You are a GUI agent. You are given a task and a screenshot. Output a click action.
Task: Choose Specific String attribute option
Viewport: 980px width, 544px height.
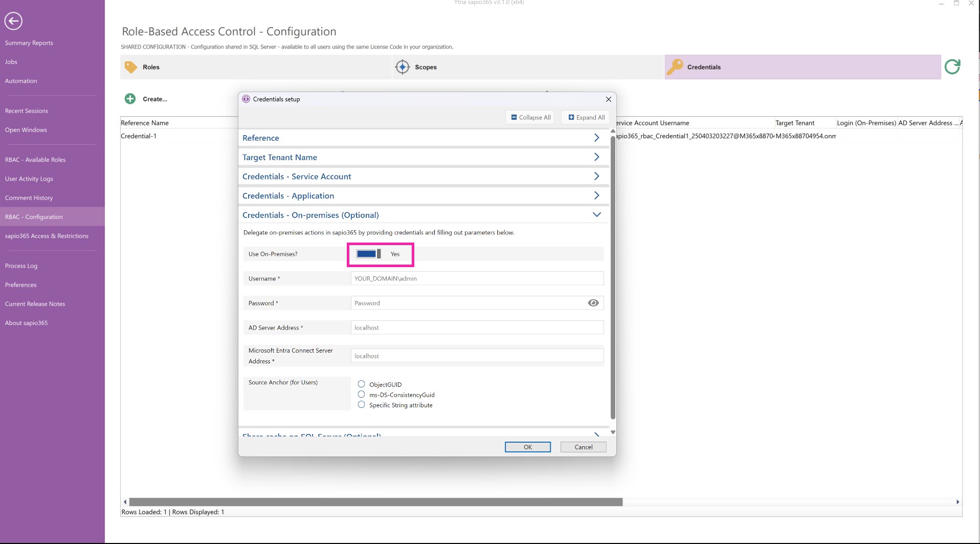(x=362, y=405)
